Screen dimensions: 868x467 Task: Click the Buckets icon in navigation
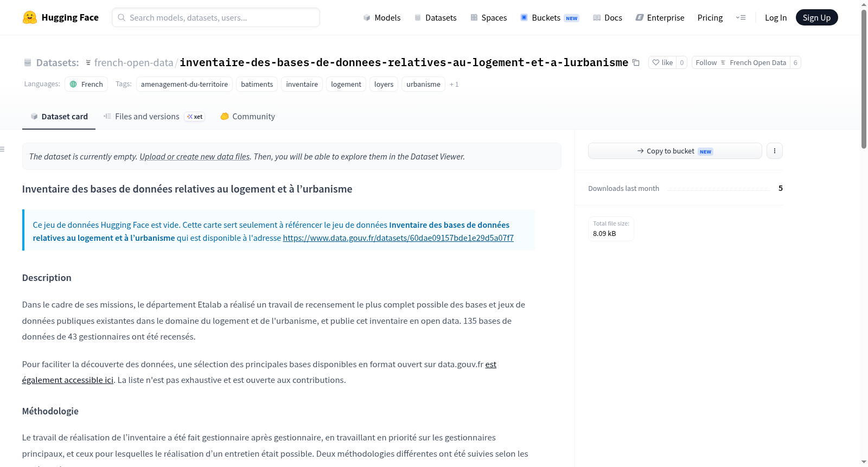click(x=524, y=17)
